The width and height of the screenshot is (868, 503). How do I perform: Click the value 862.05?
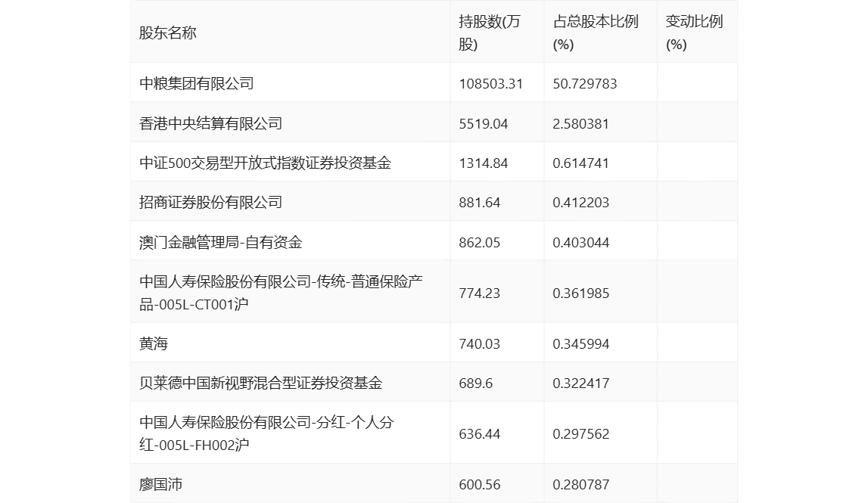click(479, 242)
